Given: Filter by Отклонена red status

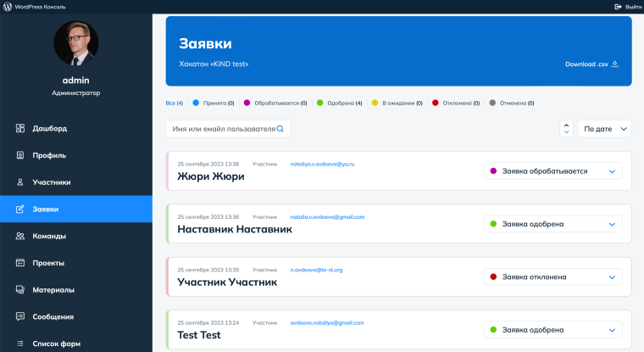Looking at the screenshot, I should coord(456,103).
